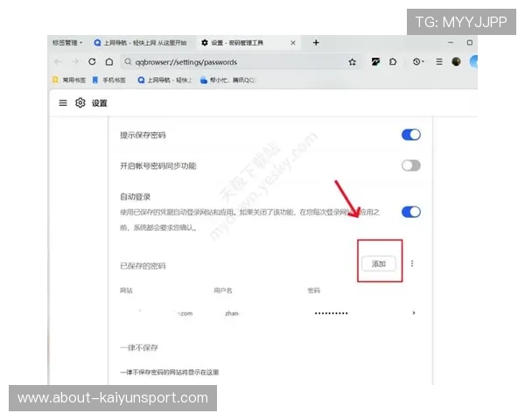Close the 设置 - 密码管理工具 tab
The image size is (525, 420).
(x=293, y=43)
